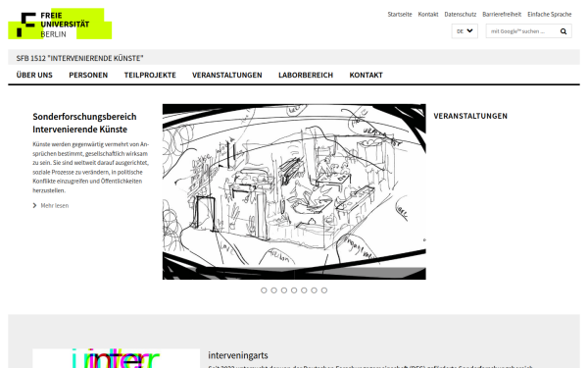
Task: Open the Barrierefreiheit link
Action: pyautogui.click(x=502, y=15)
